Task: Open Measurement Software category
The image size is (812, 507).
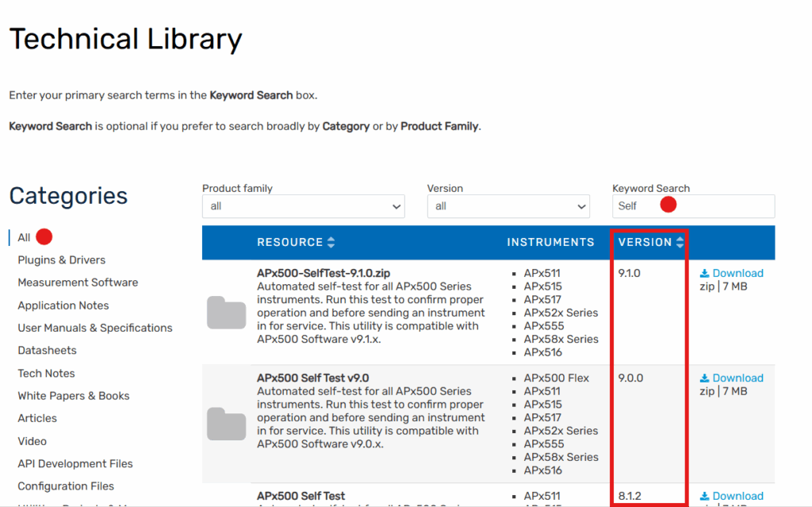Action: tap(78, 282)
